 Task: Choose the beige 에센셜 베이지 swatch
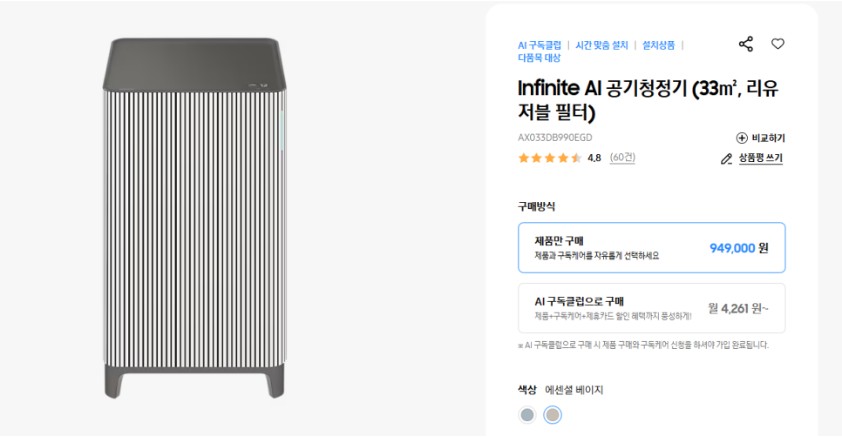[553, 415]
